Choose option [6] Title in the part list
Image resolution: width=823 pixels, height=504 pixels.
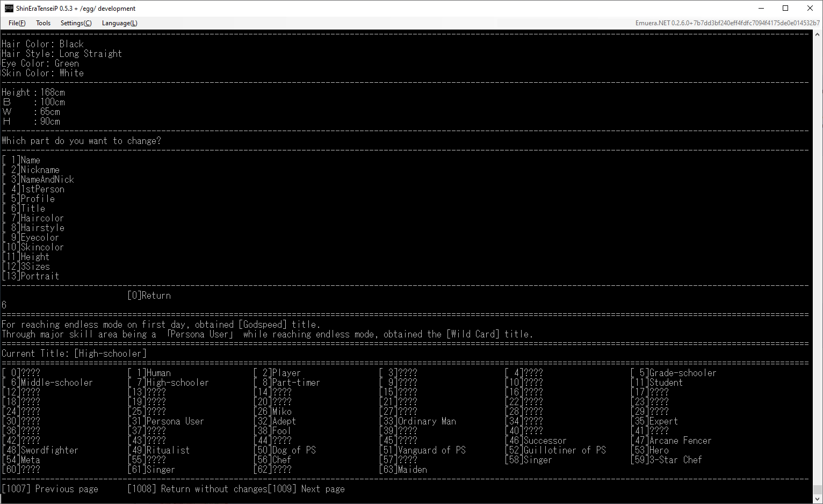click(24, 208)
